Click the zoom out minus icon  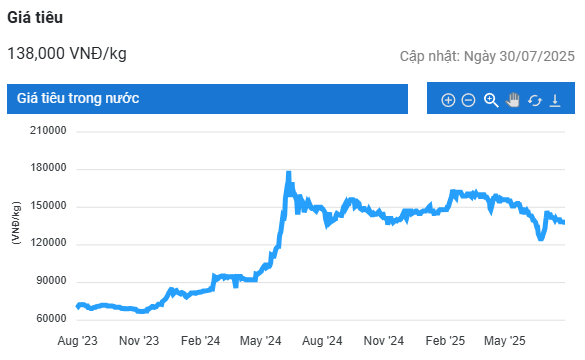468,100
